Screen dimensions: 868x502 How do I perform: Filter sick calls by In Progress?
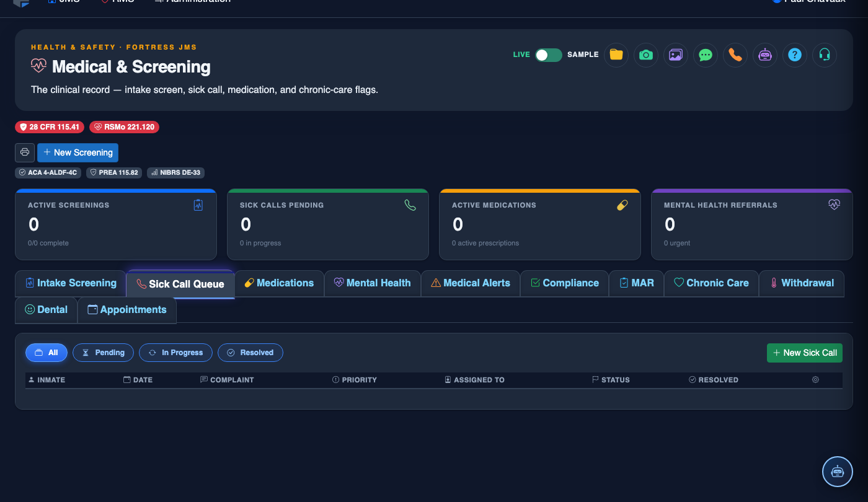point(175,353)
